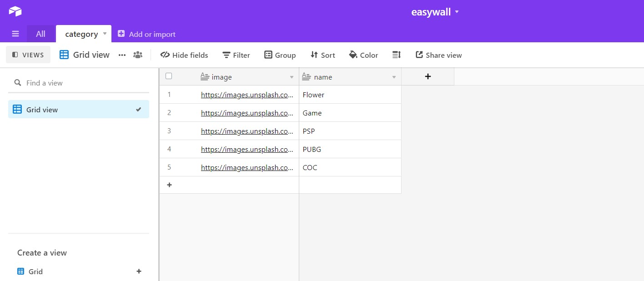Expand the image field dropdown arrow
The width and height of the screenshot is (644, 281).
(x=292, y=77)
